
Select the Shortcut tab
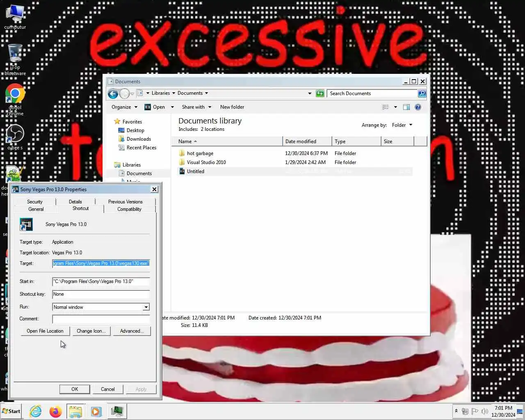pos(81,208)
